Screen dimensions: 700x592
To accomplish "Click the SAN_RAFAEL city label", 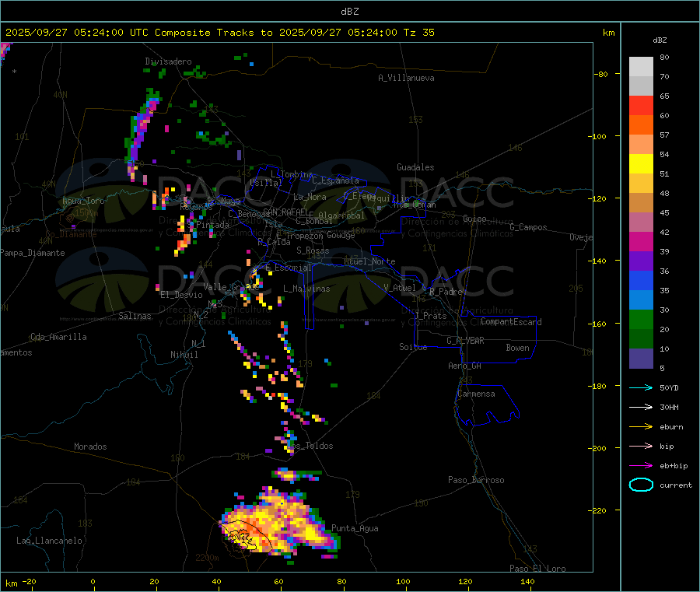I will (285, 212).
